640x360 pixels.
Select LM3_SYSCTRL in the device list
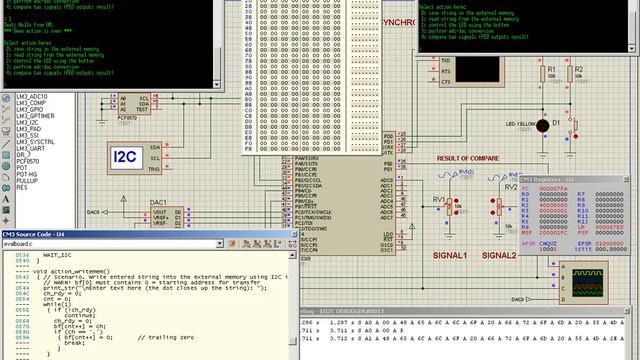click(35, 142)
